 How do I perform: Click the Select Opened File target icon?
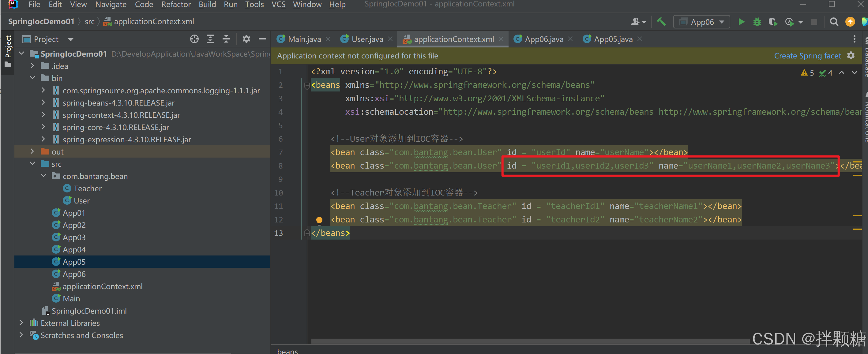194,39
